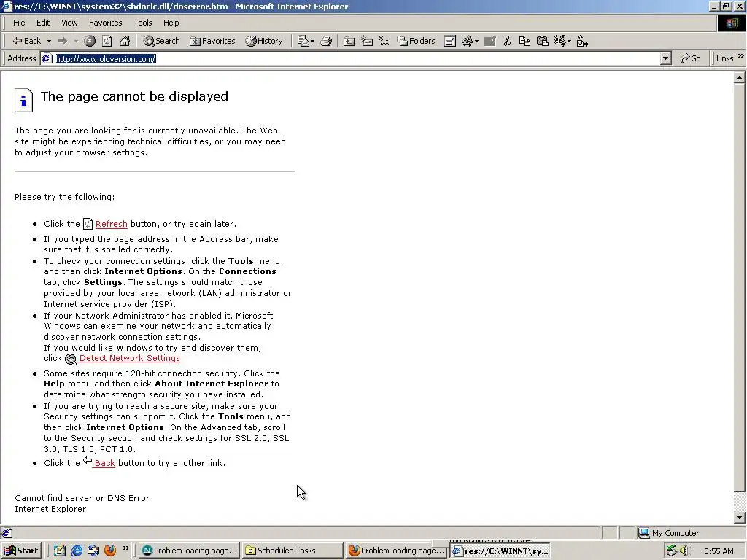Open the History pane button
The image size is (747, 560).
(264, 41)
